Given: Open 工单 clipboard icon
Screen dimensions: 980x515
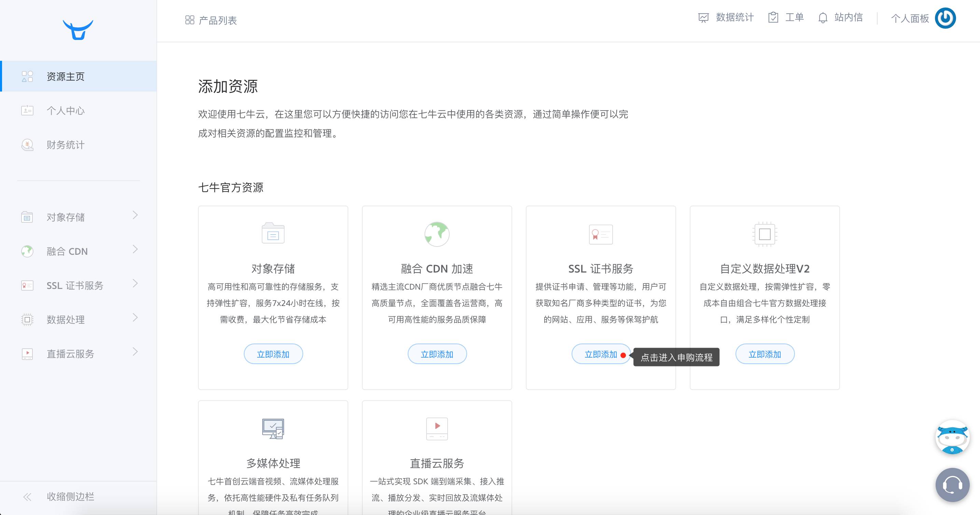Looking at the screenshot, I should pos(773,17).
